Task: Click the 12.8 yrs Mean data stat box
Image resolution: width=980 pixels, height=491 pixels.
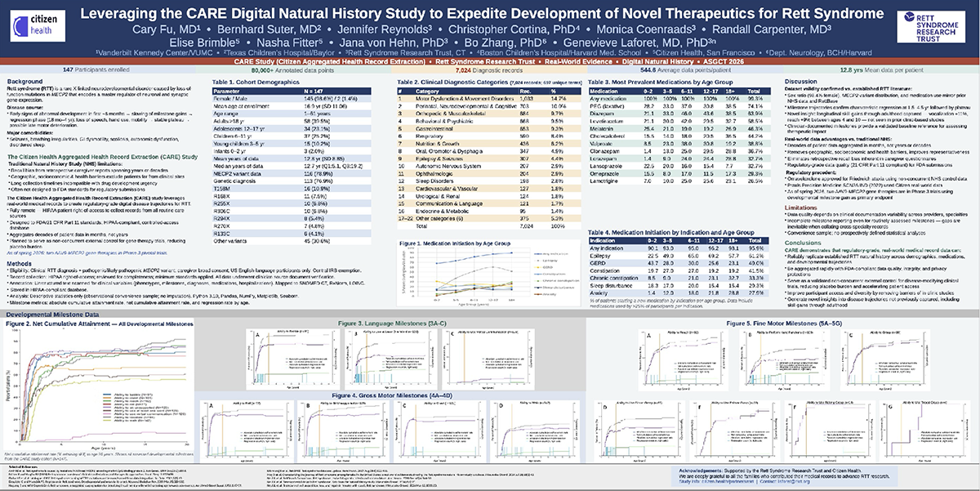Action: [x=880, y=71]
